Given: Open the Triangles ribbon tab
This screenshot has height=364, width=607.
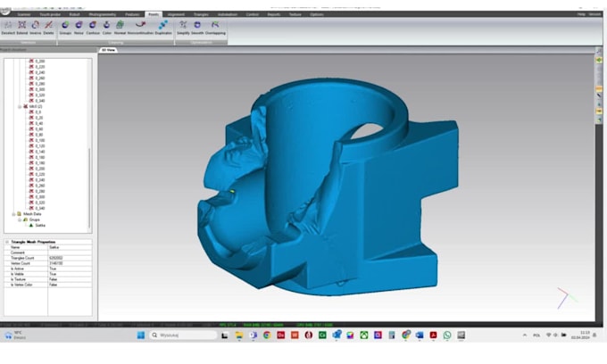Looking at the screenshot, I should click(x=201, y=14).
